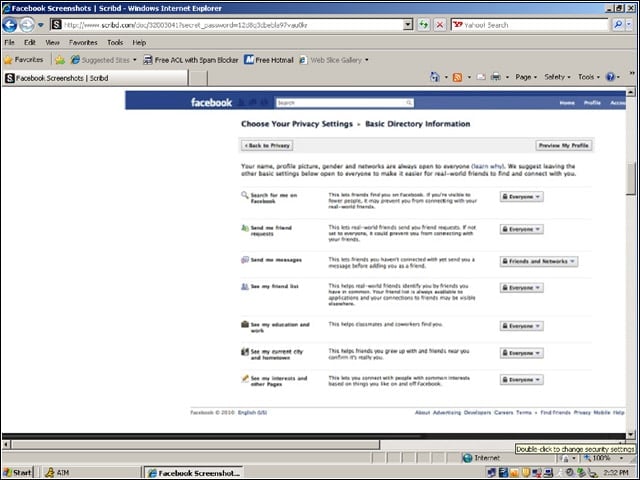
Task: Click the vertical scrollbar down arrow
Action: pos(631,434)
